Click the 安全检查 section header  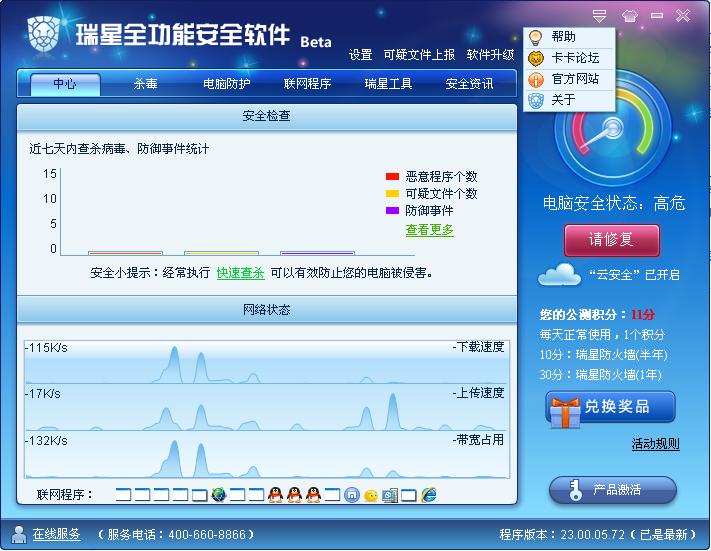click(267, 116)
